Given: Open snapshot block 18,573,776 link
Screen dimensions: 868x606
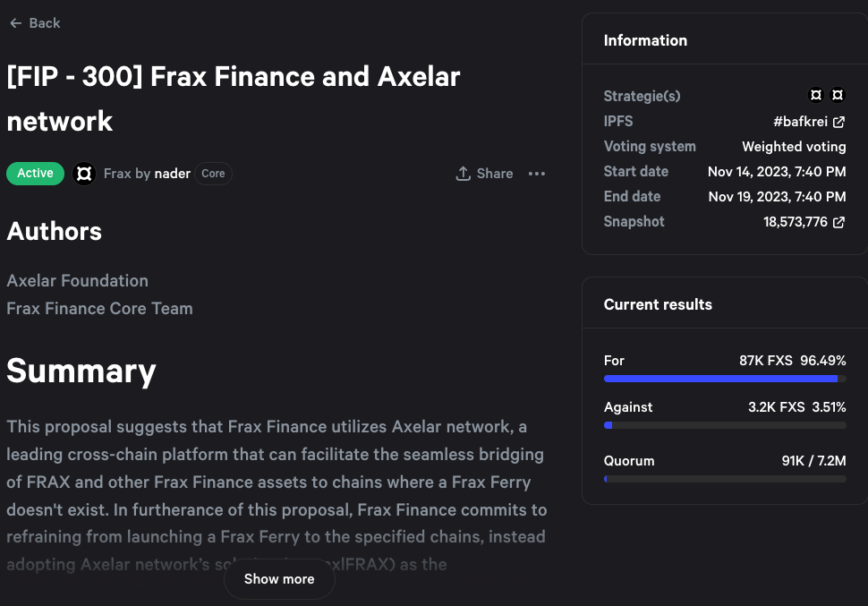Looking at the screenshot, I should point(795,222).
